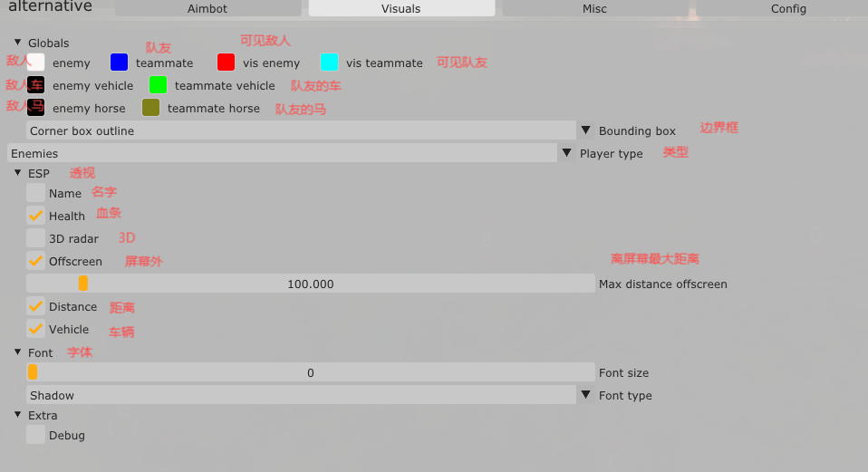
Task: Open the Misc tab
Action: [594, 8]
